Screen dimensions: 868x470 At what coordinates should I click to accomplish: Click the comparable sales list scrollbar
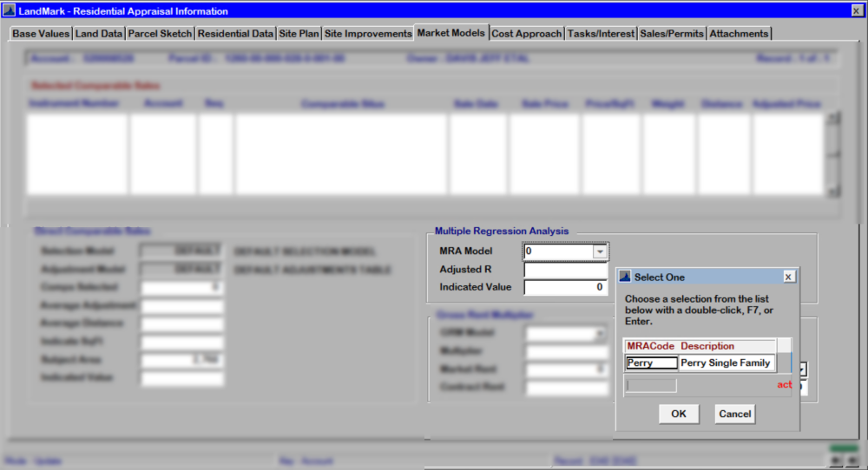coord(834,155)
